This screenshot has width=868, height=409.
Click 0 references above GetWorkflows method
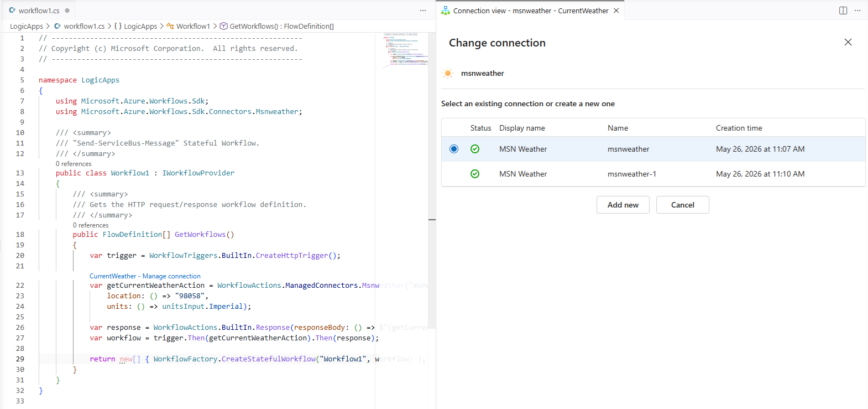pos(91,225)
